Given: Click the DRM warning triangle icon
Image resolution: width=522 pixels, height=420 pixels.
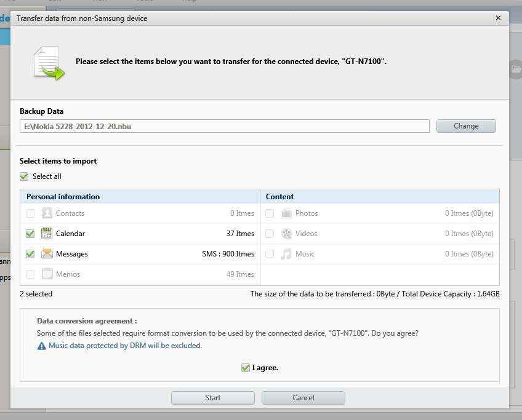Looking at the screenshot, I should 42,346.
